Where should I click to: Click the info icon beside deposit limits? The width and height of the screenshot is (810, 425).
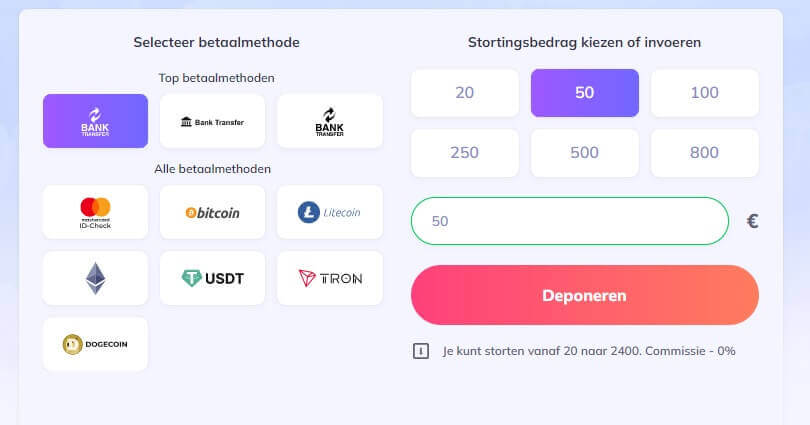[x=420, y=351]
